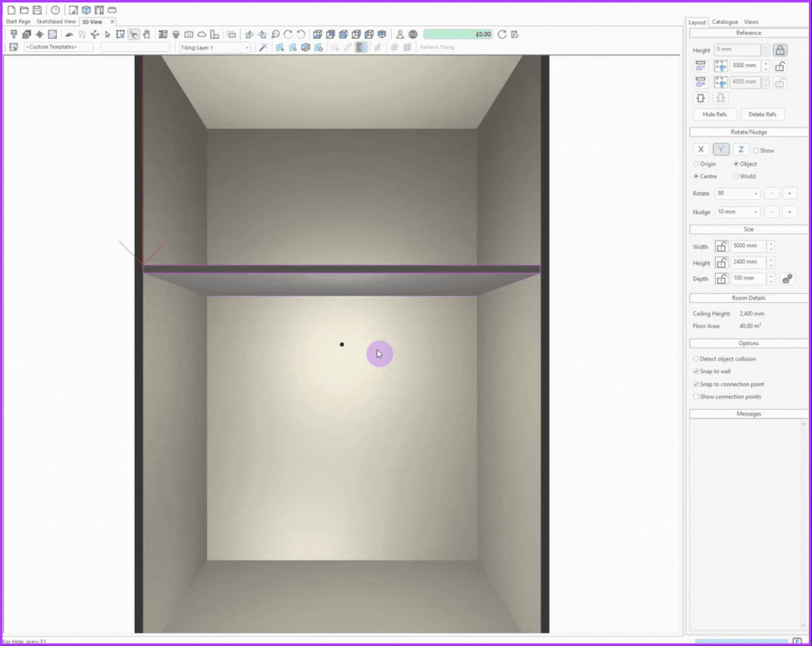This screenshot has height=646, width=812.
Task: Click the Depth size input field
Action: [748, 279]
